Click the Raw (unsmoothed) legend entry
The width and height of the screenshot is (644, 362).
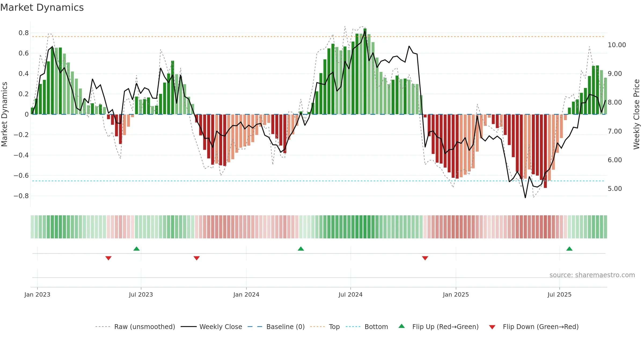[135, 327]
